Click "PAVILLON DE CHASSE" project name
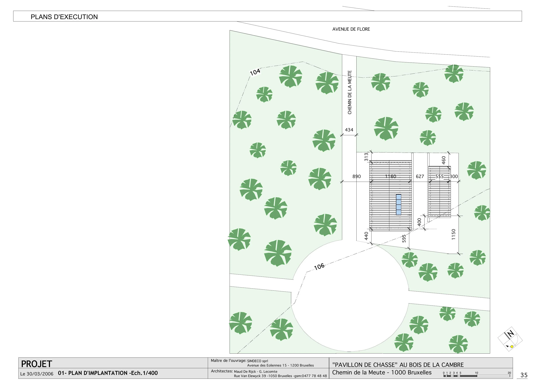This screenshot has width=555, height=392. pos(398,365)
